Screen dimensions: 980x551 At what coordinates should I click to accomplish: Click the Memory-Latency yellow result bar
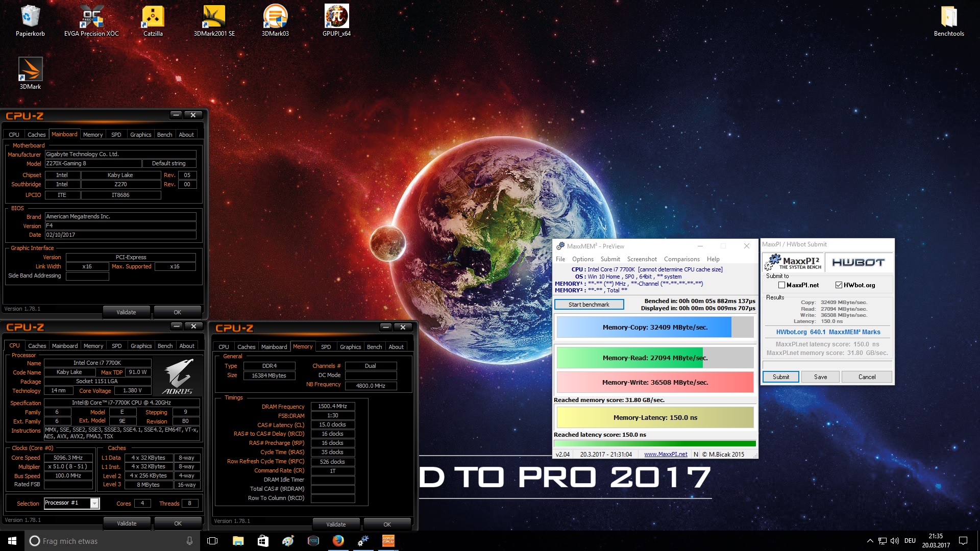(655, 417)
